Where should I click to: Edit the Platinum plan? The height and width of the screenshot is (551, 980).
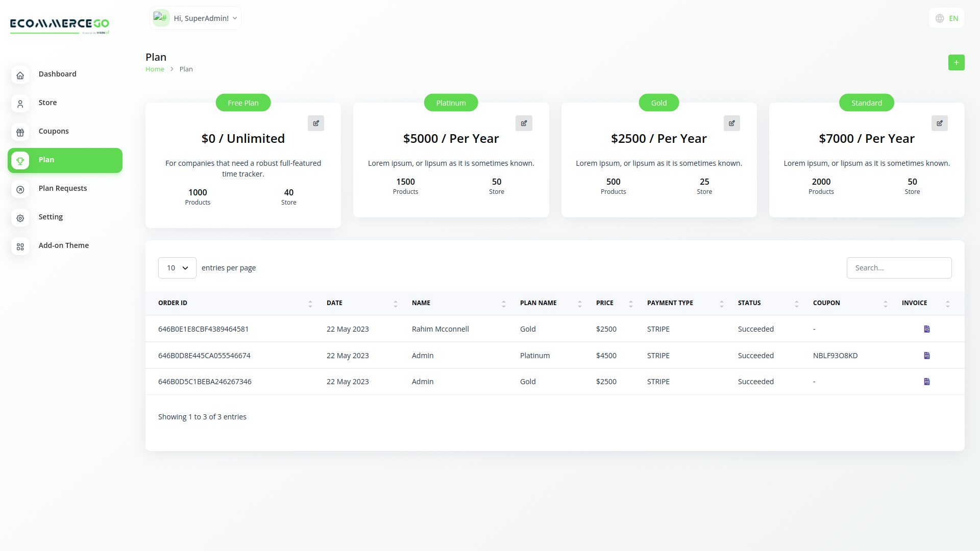pyautogui.click(x=524, y=123)
